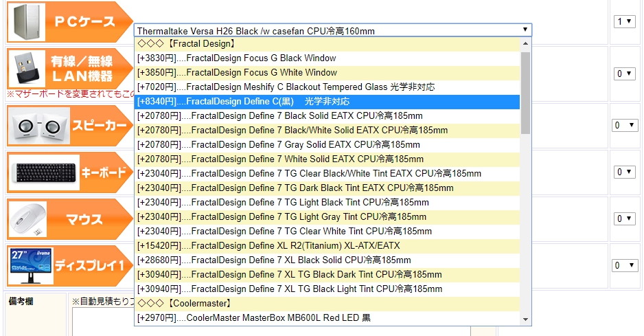Choose Define 7 TG Light Black Tint
644x336 pixels.
click(x=327, y=202)
